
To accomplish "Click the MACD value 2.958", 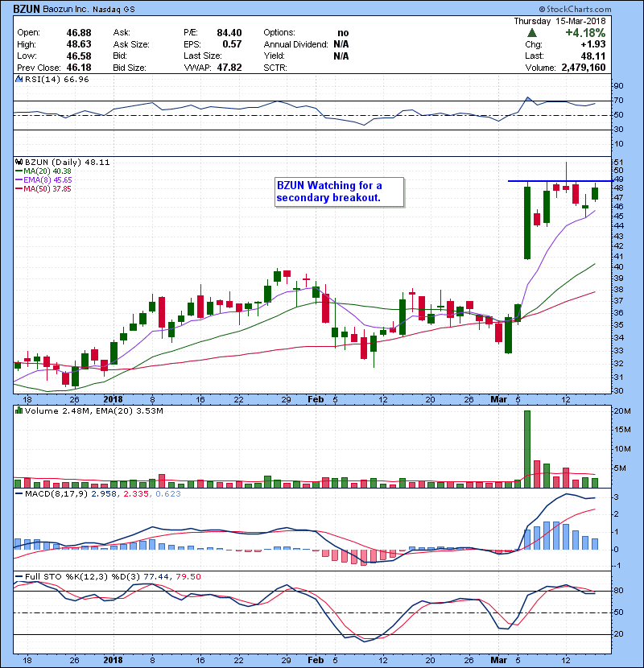I will [104, 494].
